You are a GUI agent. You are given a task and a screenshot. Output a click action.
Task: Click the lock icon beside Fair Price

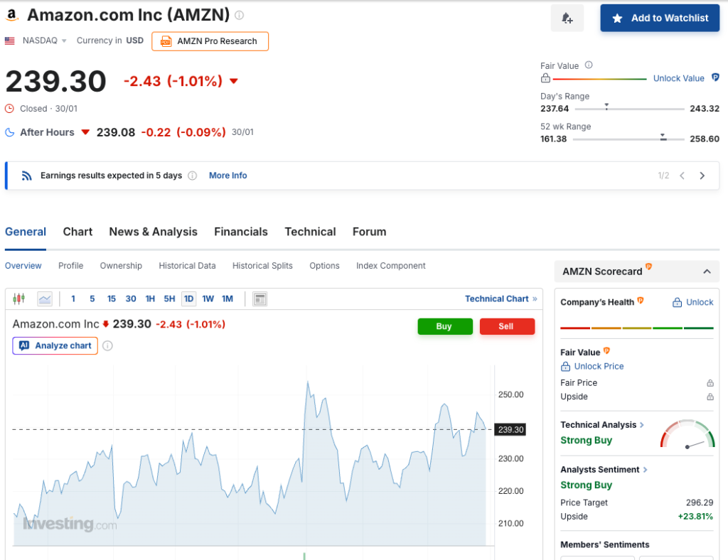710,383
